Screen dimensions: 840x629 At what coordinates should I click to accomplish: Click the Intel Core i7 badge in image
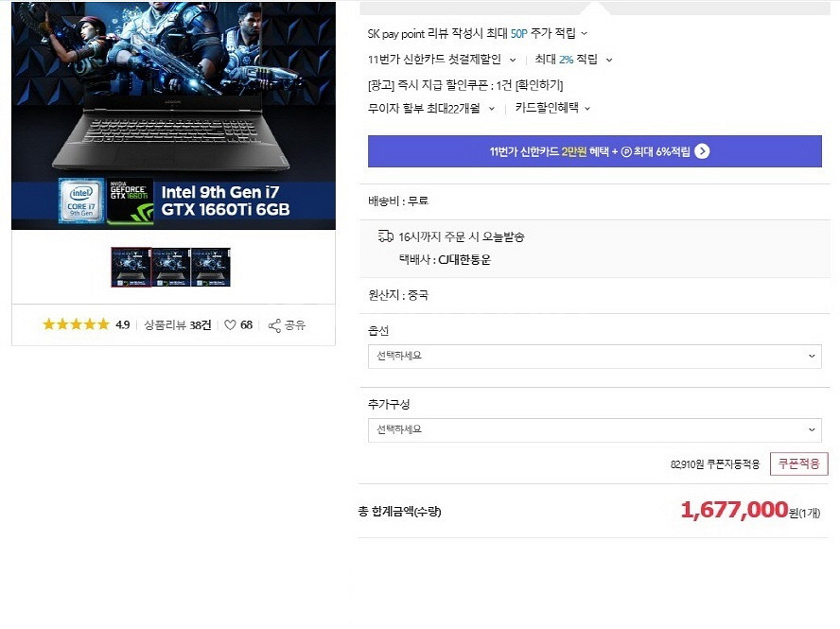click(80, 201)
